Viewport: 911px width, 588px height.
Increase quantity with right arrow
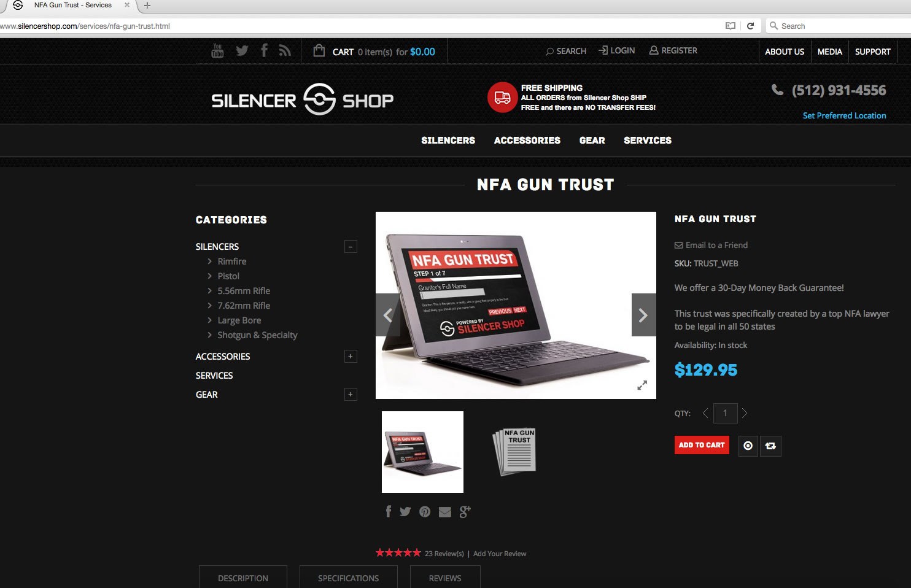pyautogui.click(x=745, y=413)
